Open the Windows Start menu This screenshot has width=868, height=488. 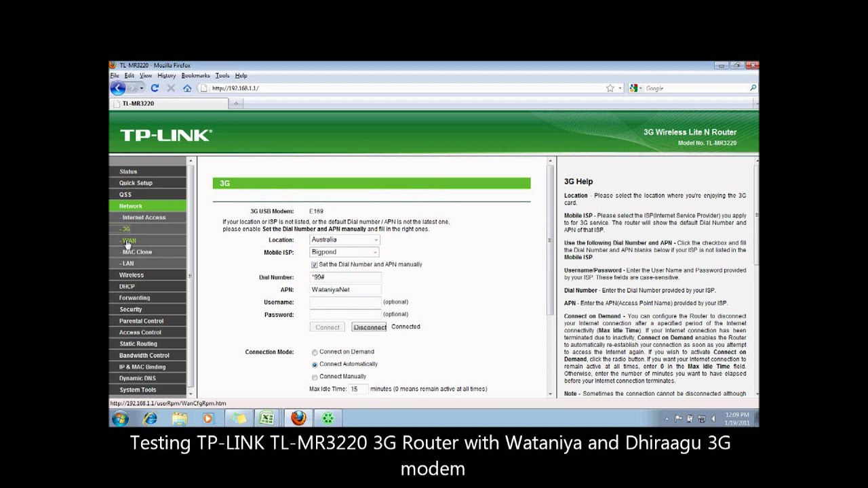[x=120, y=418]
